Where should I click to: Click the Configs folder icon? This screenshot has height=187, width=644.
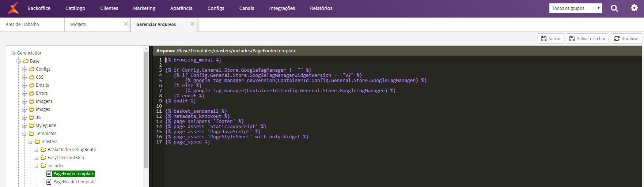tap(32, 69)
